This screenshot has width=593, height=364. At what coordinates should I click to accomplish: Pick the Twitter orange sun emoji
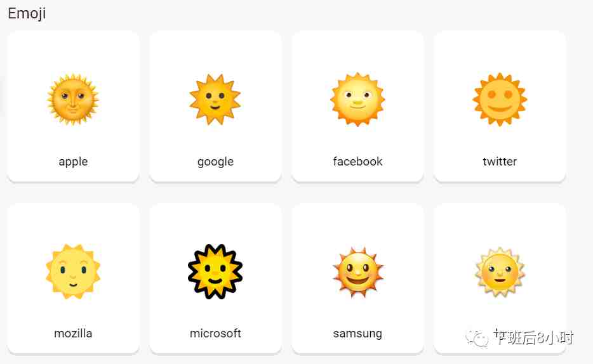500,100
